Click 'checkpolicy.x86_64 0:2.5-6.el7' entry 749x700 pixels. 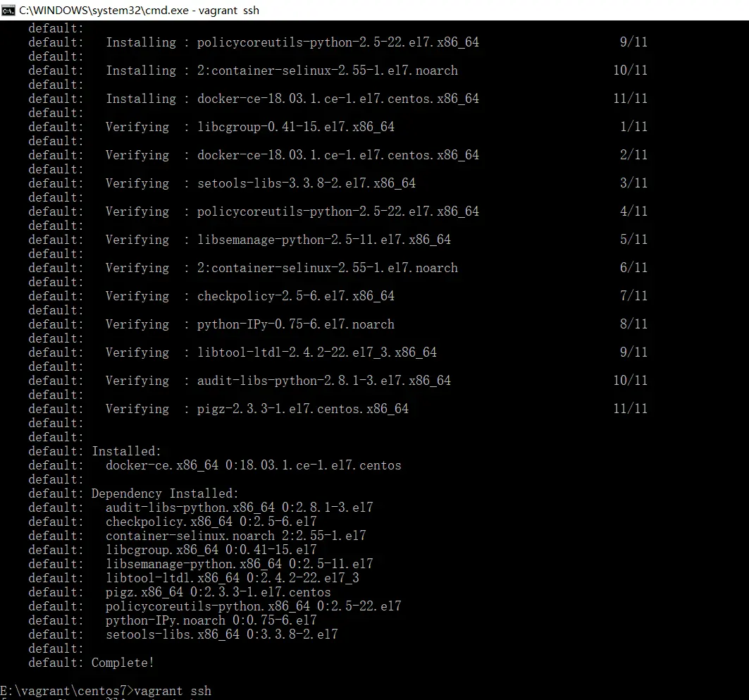click(211, 521)
